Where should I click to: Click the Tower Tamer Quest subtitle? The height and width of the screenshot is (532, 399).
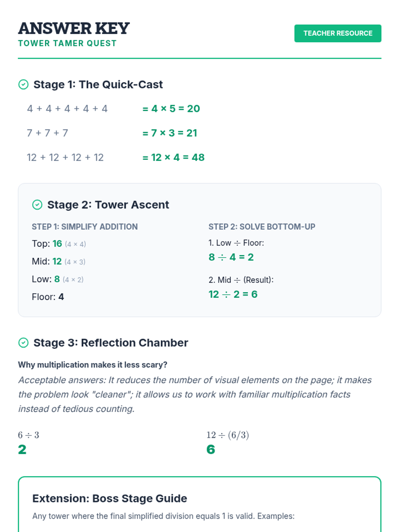pos(67,43)
